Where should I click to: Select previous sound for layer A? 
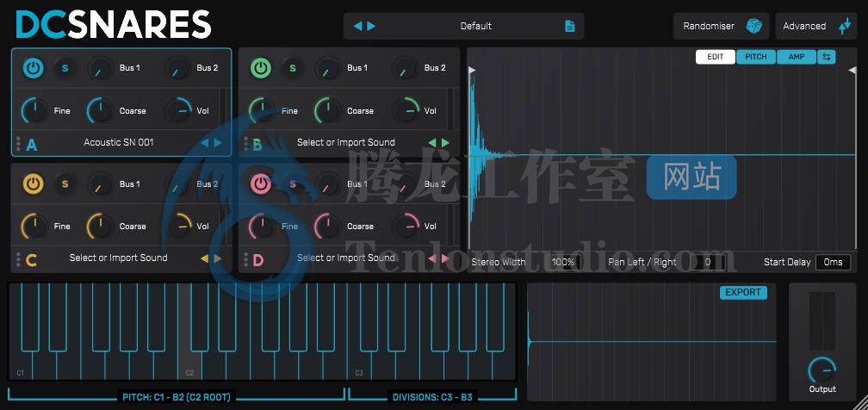204,143
